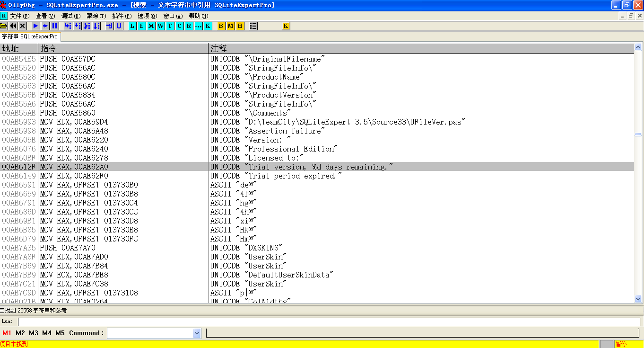Click the trace into icon
Screen dimensions: 644x348
pyautogui.click(x=87, y=26)
